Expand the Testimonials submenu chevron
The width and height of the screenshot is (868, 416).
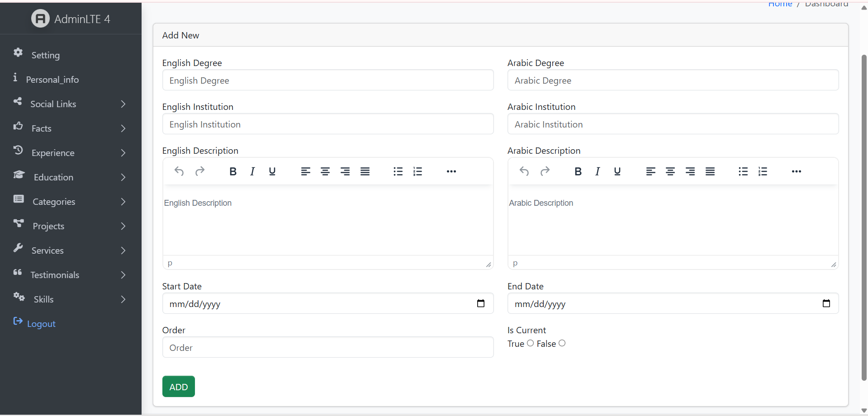[x=123, y=275]
